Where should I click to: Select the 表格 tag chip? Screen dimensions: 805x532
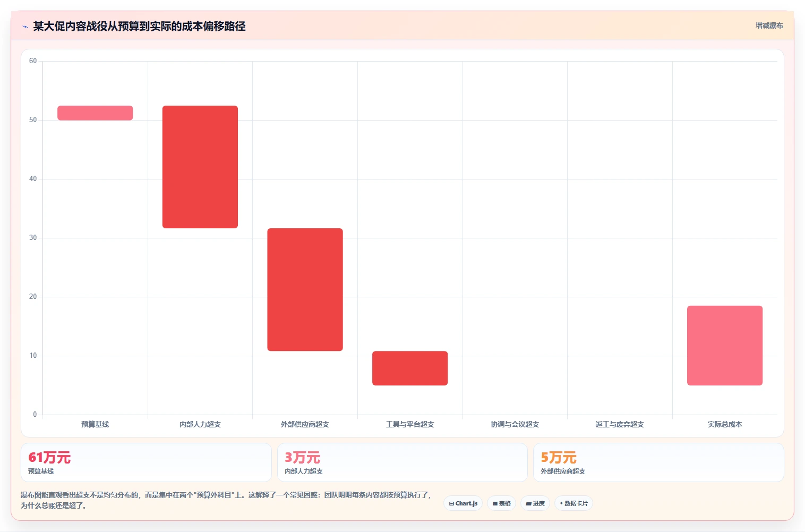[501, 503]
